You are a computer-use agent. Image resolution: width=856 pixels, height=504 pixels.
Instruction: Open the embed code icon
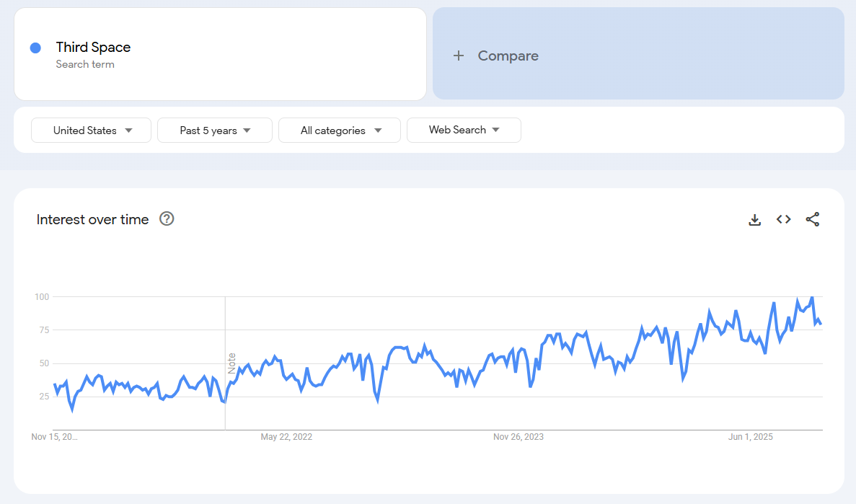pos(783,219)
